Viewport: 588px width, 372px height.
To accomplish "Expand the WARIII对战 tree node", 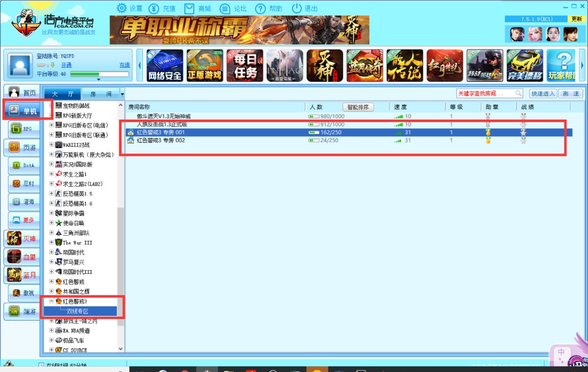I will click(x=52, y=145).
